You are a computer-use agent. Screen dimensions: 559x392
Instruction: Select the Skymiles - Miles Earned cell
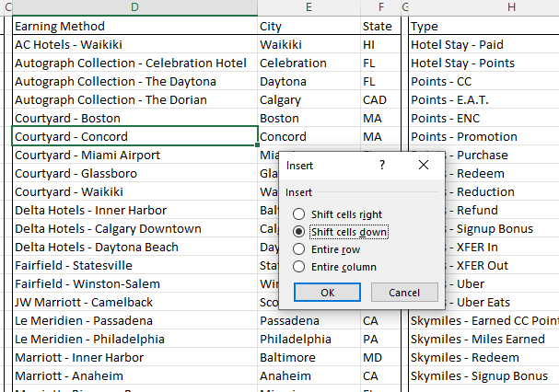483,340
